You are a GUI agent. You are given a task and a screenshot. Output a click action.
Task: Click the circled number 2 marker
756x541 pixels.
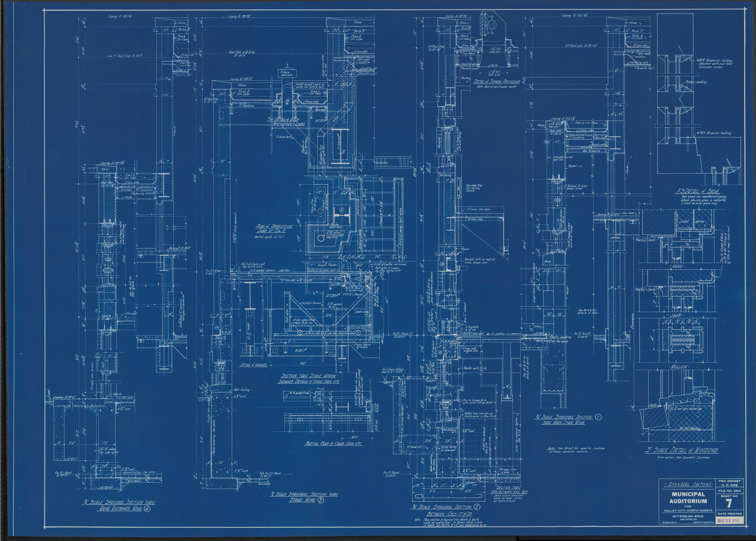[477, 507]
